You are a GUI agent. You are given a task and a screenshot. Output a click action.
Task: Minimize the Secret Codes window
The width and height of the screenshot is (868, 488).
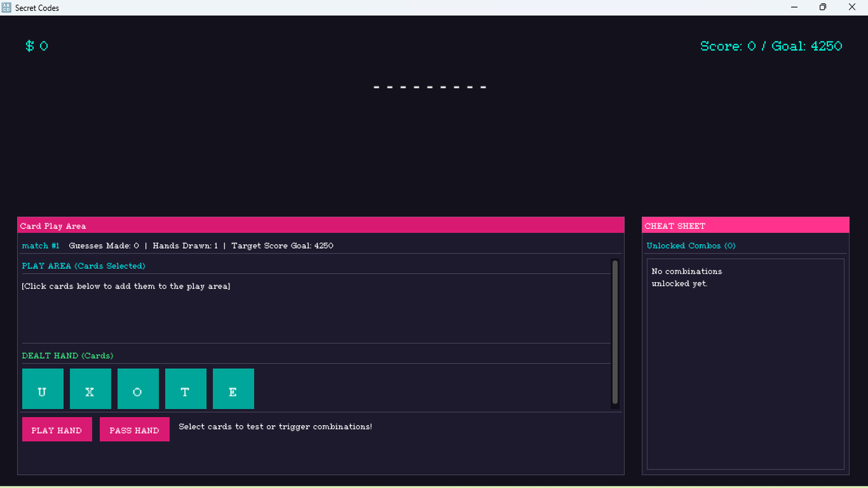tap(794, 7)
